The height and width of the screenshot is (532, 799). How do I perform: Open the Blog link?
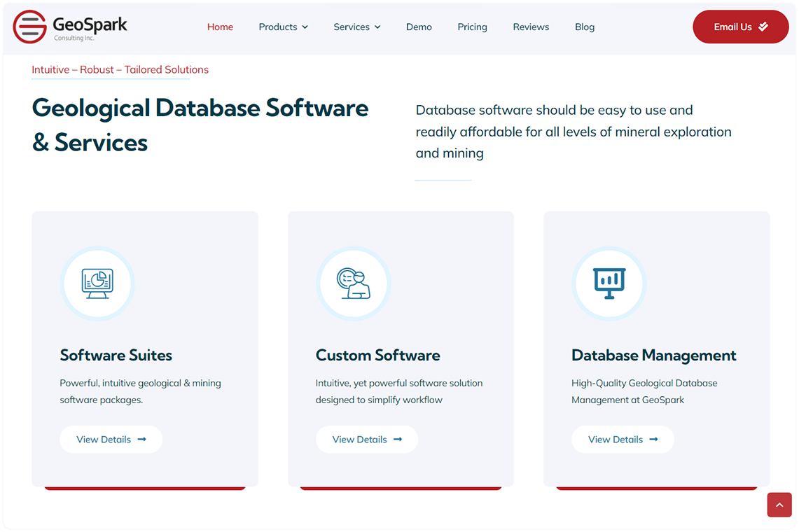coord(585,27)
